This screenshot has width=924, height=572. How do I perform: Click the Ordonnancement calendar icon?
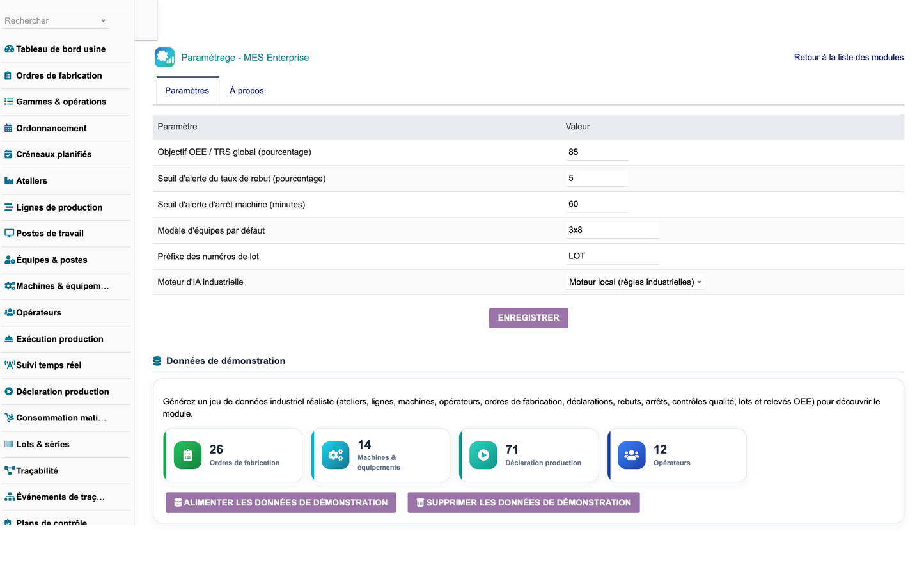(8, 128)
